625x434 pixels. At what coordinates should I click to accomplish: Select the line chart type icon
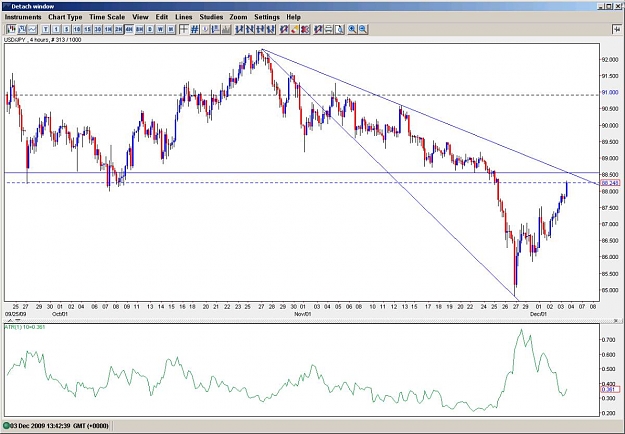[x=32, y=29]
